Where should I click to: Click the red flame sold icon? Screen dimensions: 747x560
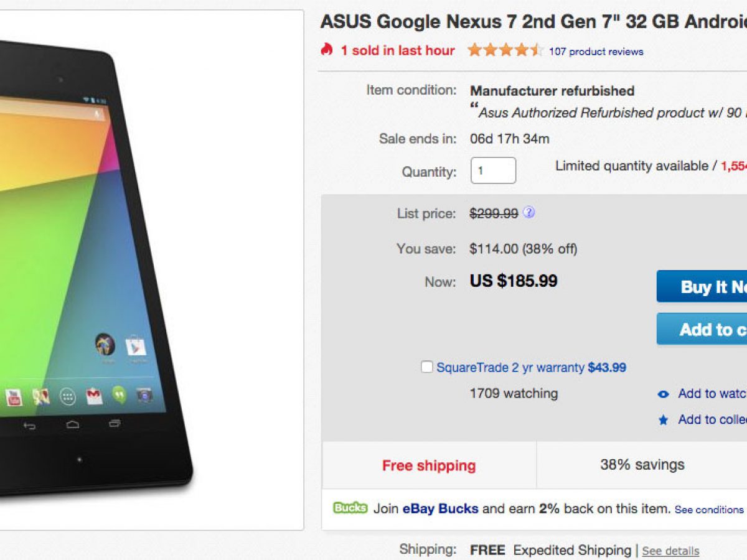tap(327, 50)
